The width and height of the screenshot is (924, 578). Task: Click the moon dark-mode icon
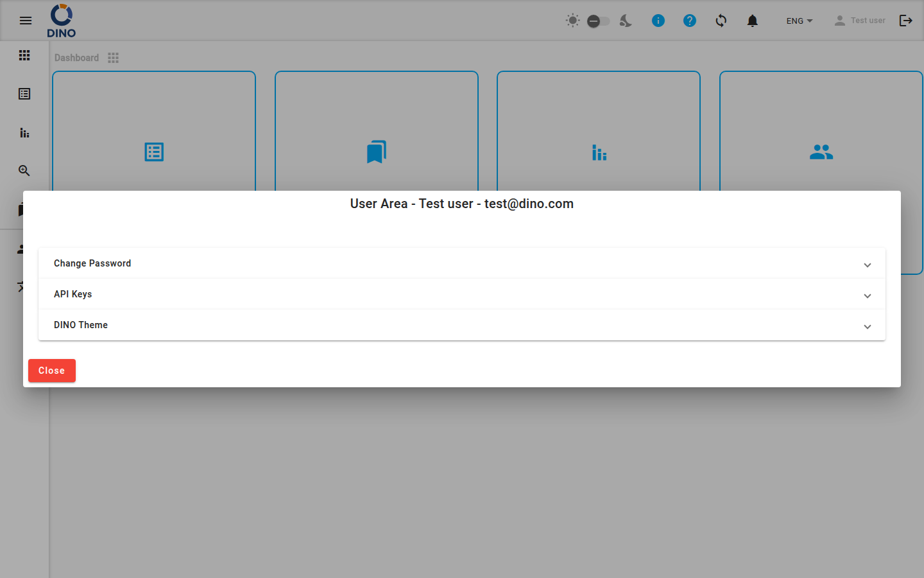[626, 21]
